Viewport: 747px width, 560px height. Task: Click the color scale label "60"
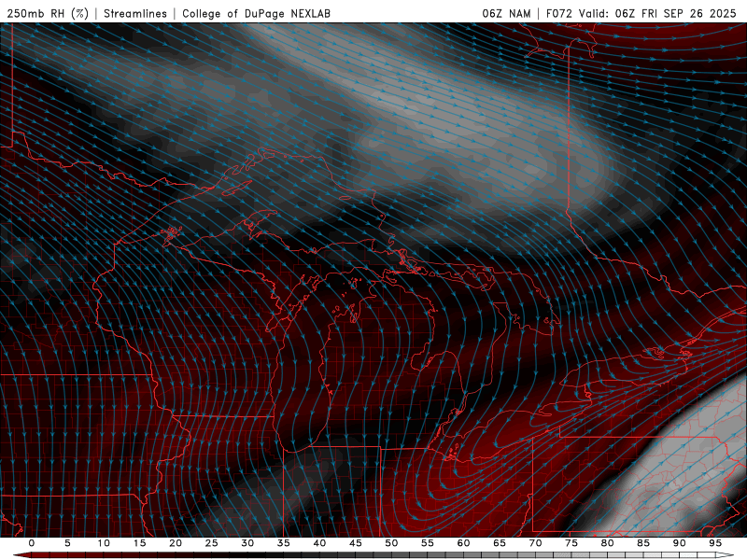[x=463, y=543]
